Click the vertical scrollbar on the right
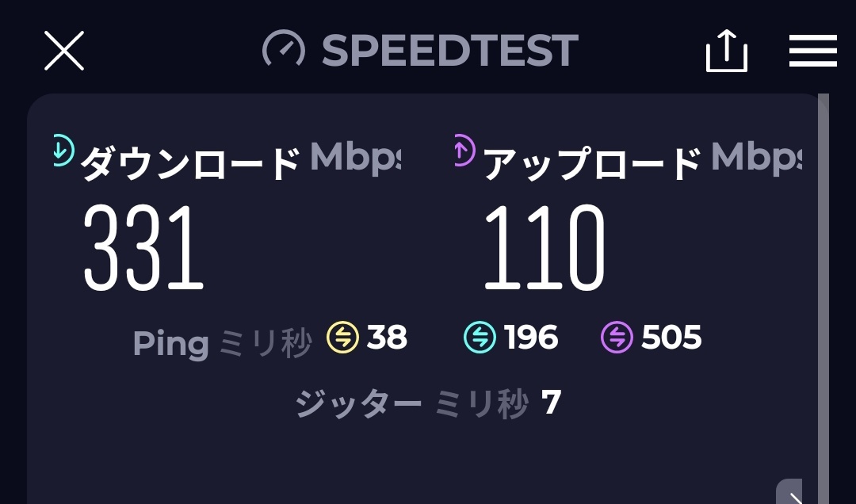The height and width of the screenshot is (504, 856). pos(824,299)
